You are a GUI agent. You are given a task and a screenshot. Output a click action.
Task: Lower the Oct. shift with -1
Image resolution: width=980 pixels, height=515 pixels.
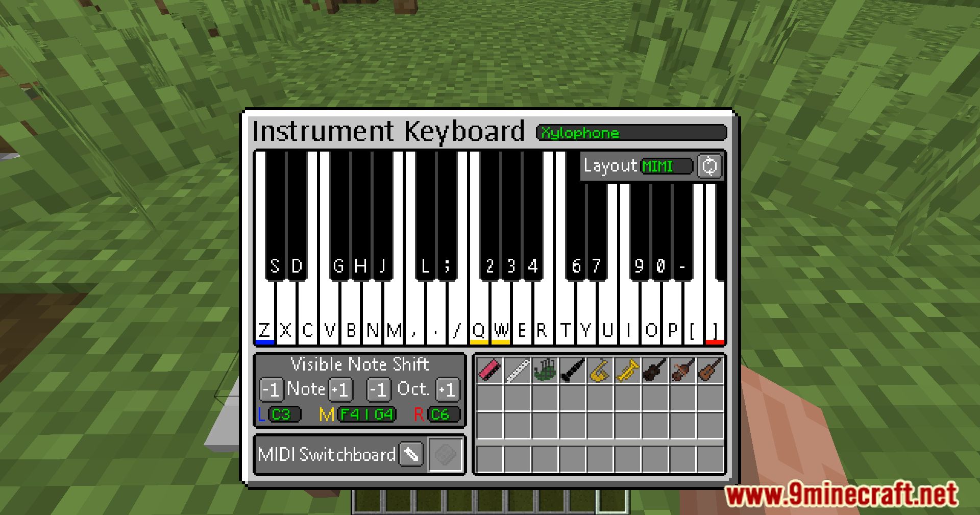pyautogui.click(x=379, y=389)
